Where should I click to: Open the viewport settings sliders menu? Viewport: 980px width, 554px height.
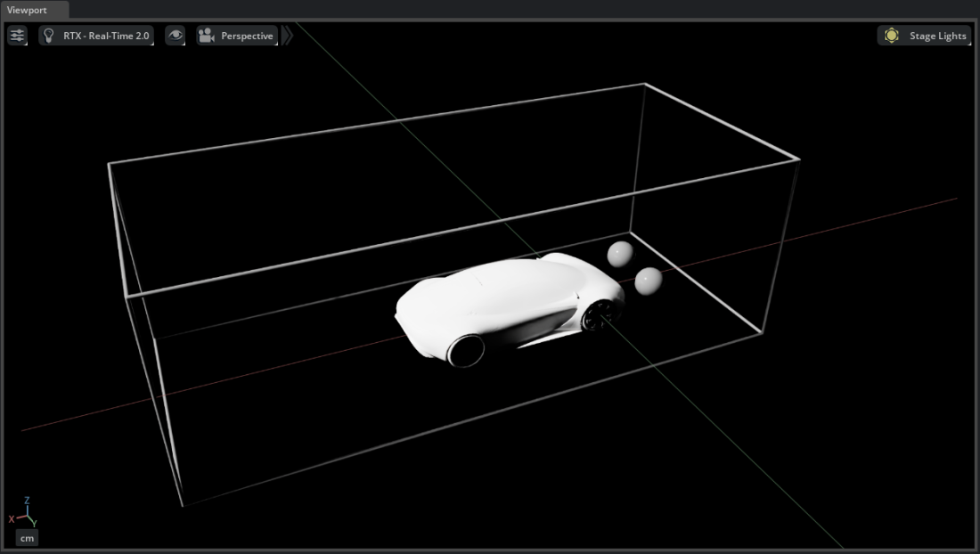point(18,36)
